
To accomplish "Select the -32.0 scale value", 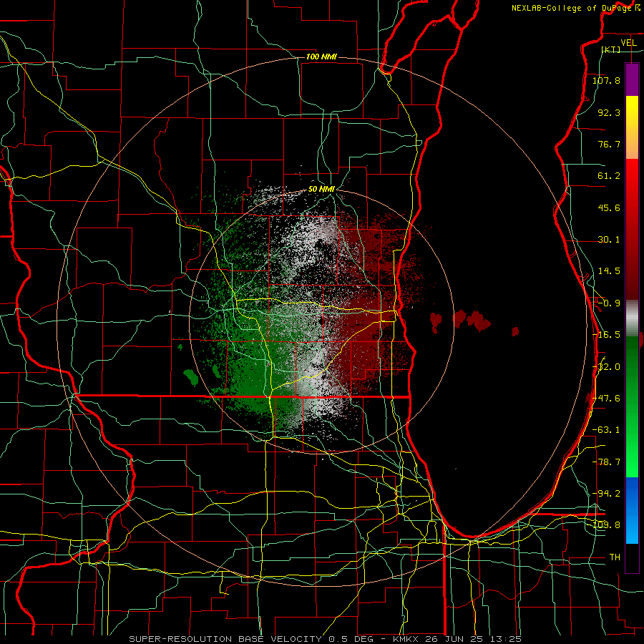I will (606, 367).
